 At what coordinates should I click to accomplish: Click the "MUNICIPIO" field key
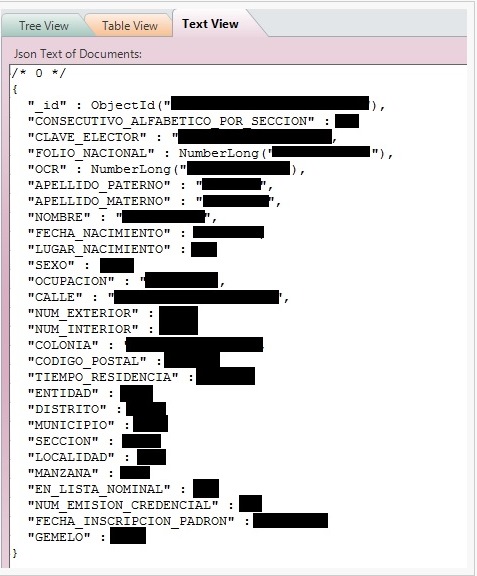[x=71, y=425]
